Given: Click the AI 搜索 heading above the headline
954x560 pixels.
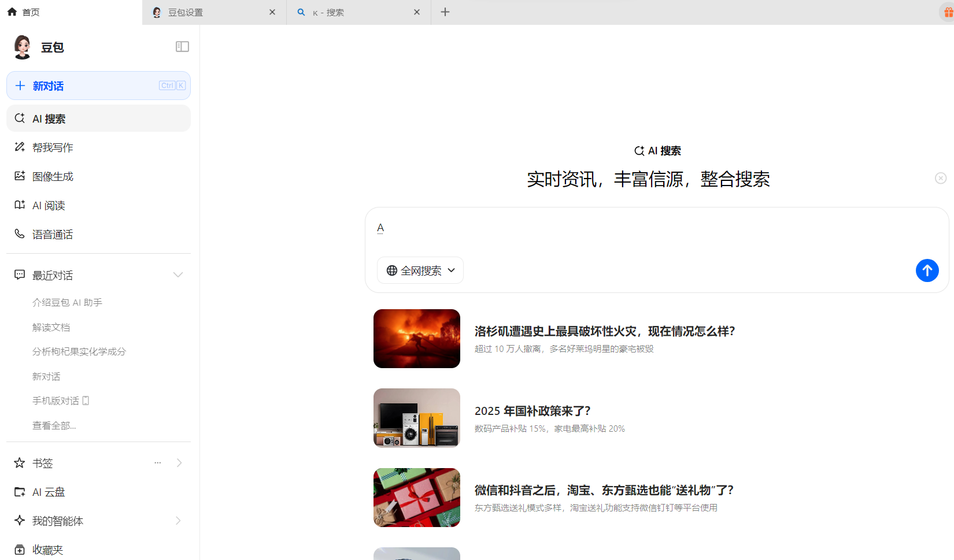Looking at the screenshot, I should click(657, 151).
